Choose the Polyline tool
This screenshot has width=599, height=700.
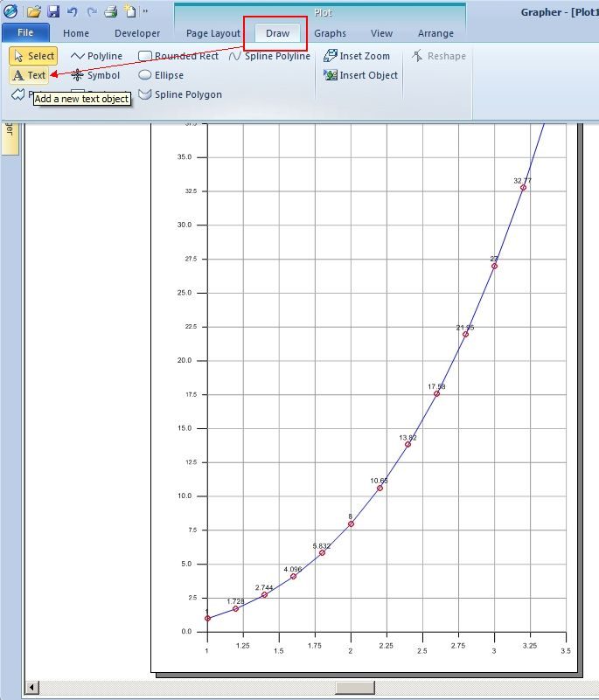click(96, 56)
